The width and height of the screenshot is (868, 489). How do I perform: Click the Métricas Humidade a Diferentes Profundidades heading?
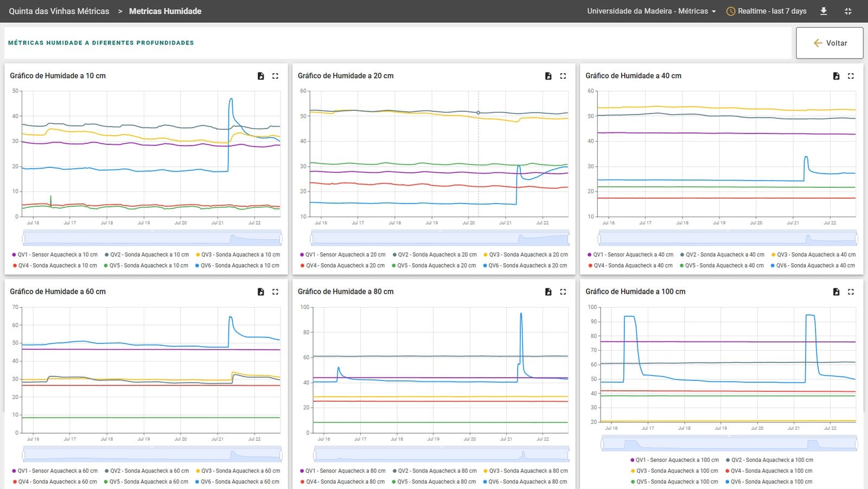[101, 43]
